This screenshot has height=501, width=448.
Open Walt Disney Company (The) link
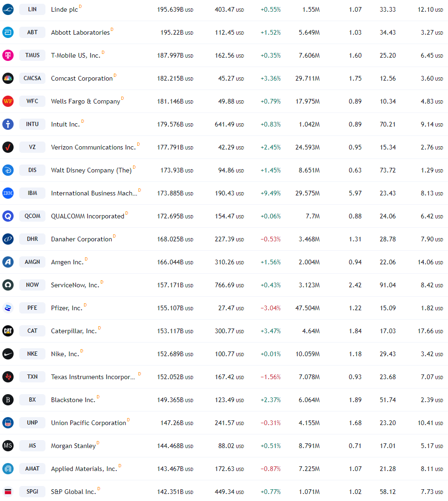point(91,170)
